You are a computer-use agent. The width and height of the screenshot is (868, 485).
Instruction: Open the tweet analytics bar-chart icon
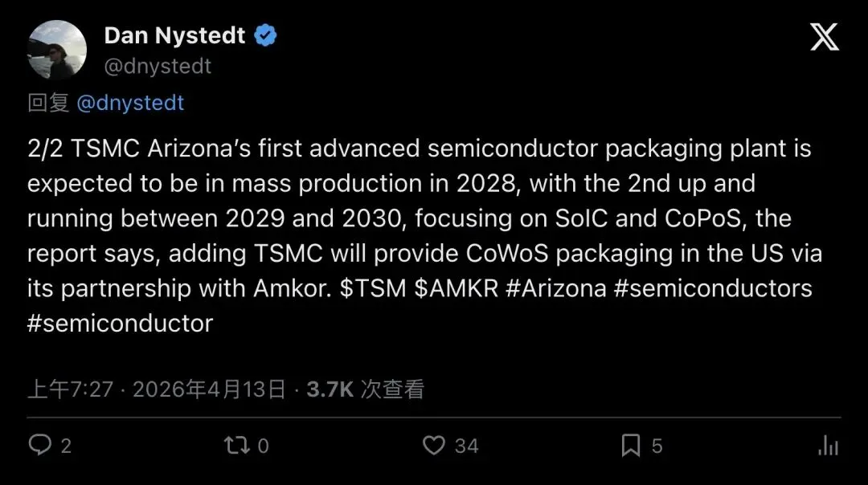point(828,446)
